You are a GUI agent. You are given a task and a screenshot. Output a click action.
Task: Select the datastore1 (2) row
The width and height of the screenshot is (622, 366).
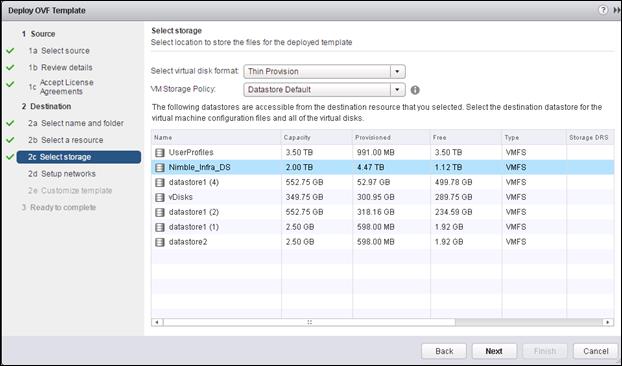[x=383, y=212]
